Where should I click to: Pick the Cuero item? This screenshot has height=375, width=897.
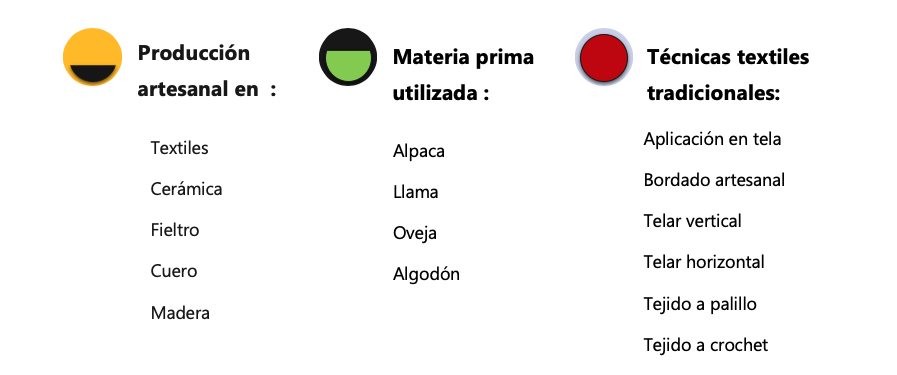pyautogui.click(x=174, y=271)
